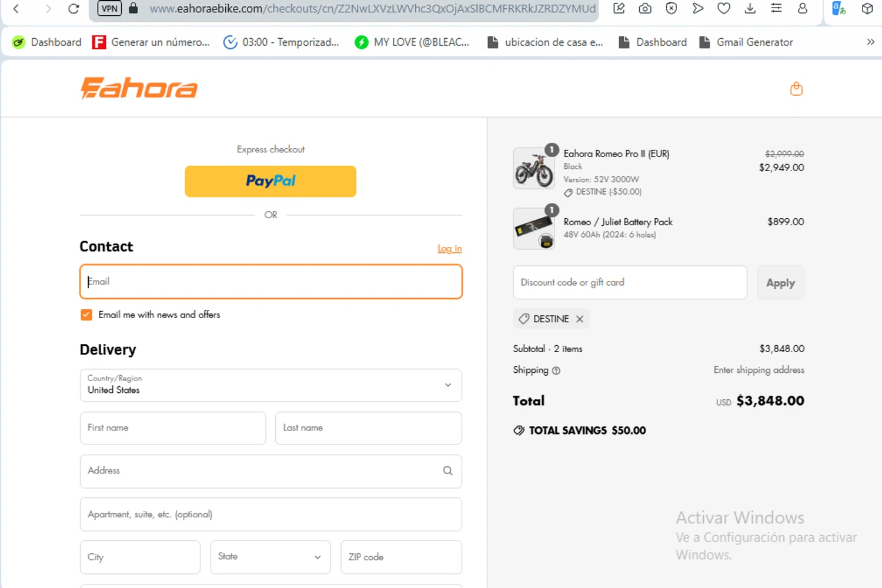This screenshot has width=882, height=588.
Task: Click the Discount code or gift card field
Action: pos(630,282)
